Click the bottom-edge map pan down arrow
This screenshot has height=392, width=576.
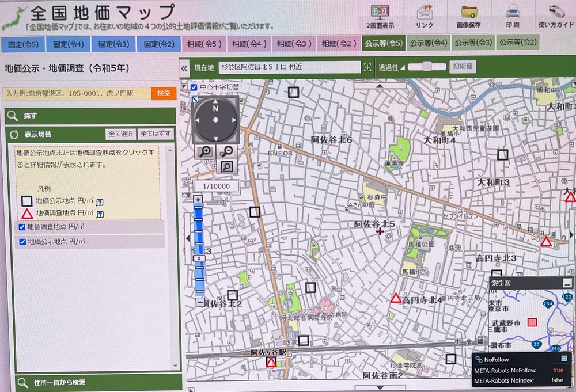(x=380, y=388)
